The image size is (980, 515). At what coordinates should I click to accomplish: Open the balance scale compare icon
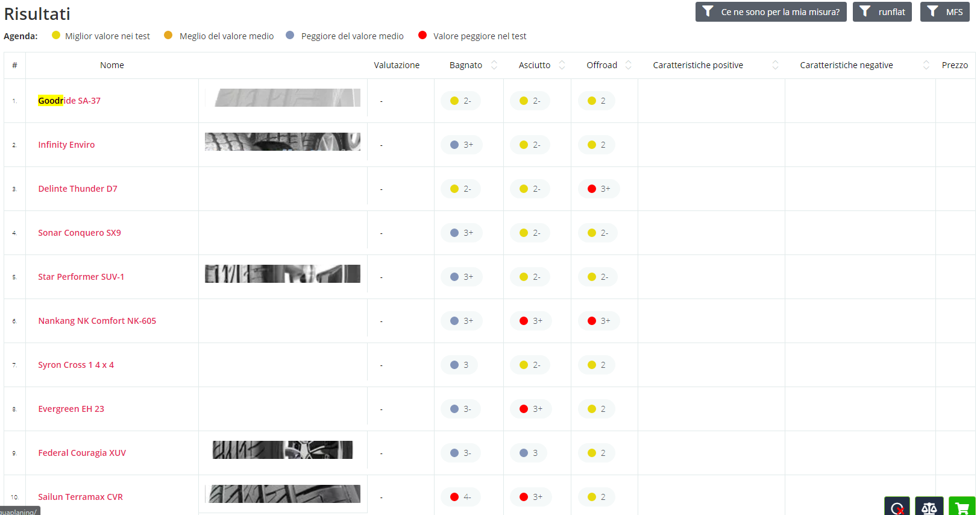pyautogui.click(x=929, y=506)
